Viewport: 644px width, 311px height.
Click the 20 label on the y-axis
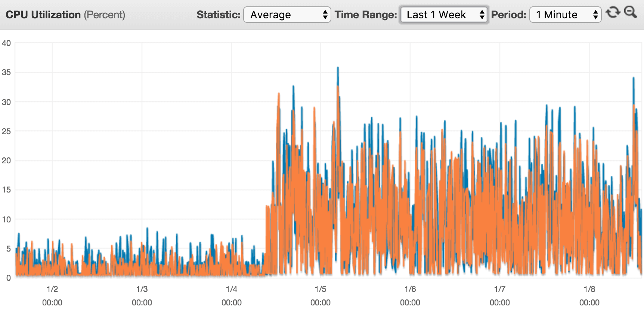(x=6, y=160)
